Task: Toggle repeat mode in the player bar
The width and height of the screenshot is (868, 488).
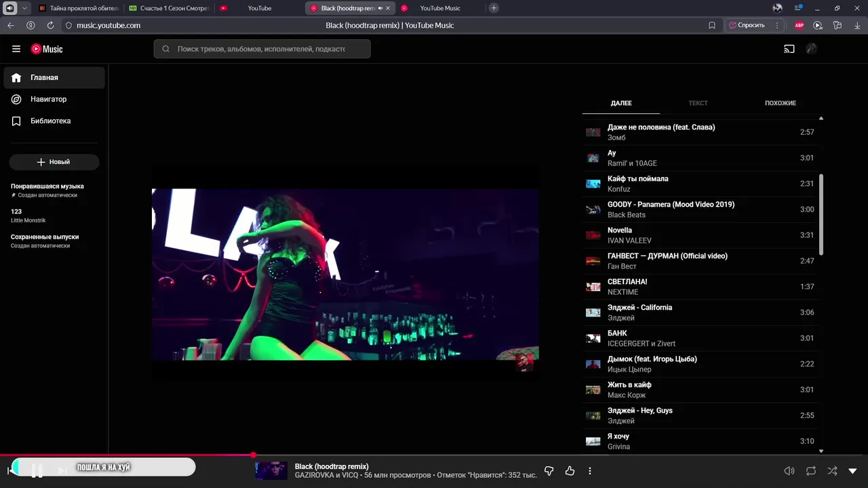Action: pyautogui.click(x=811, y=470)
